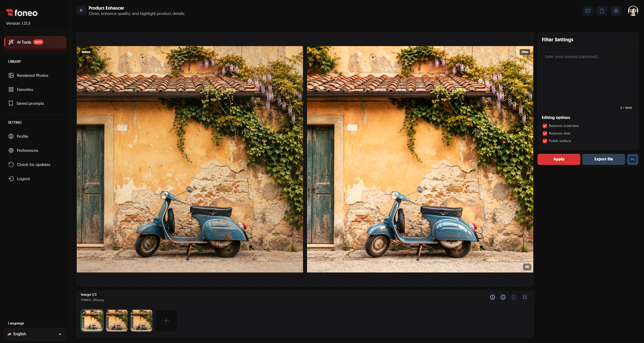Open Profile settings
This screenshot has width=644, height=343.
tap(35, 136)
